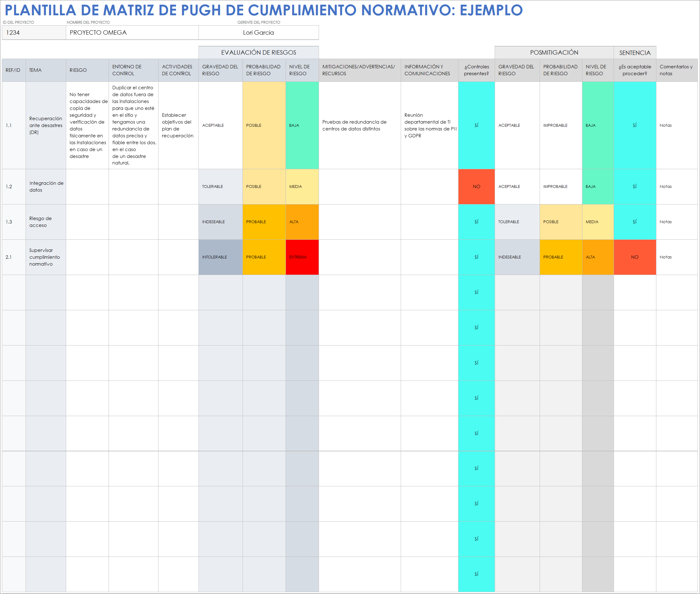Select the red NO controls cell in row 1.2
Screen dimensions: 700x594
[476, 187]
